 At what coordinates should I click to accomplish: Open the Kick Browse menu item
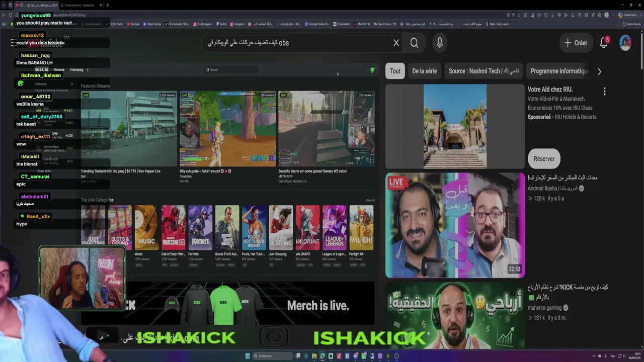click(x=59, y=70)
